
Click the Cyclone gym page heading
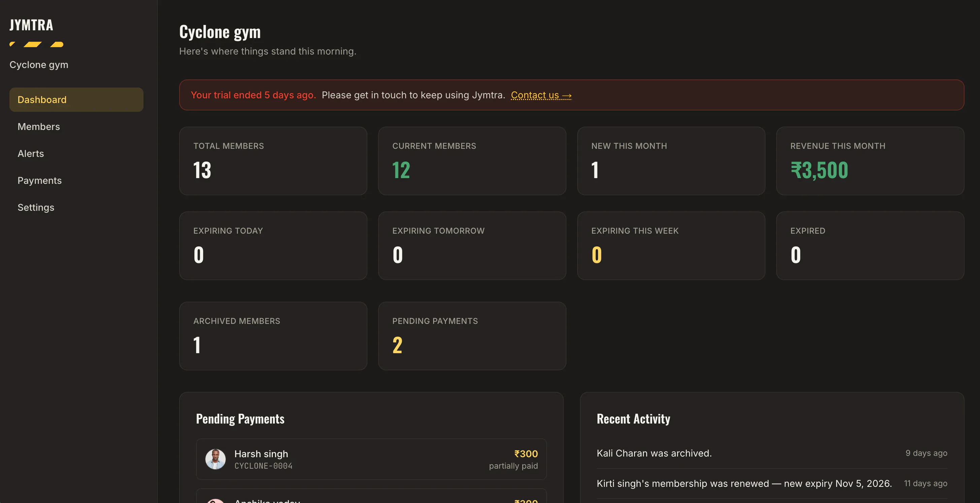[x=220, y=32]
